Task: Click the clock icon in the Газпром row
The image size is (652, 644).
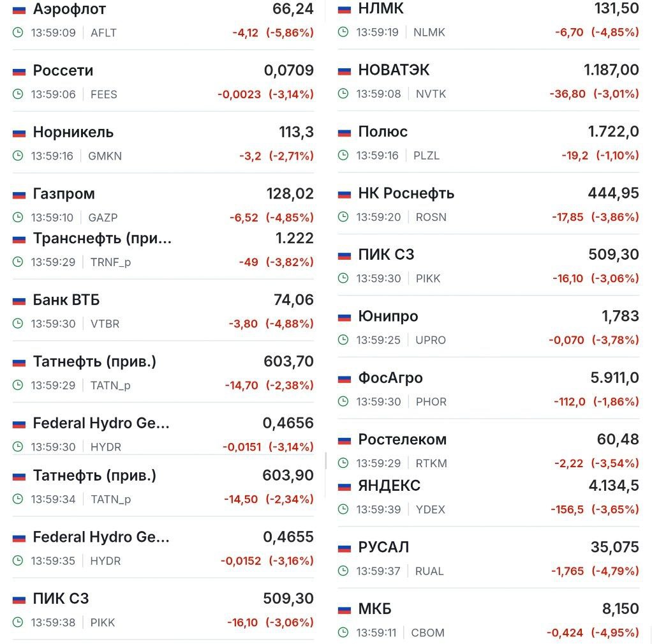Action: [x=19, y=218]
